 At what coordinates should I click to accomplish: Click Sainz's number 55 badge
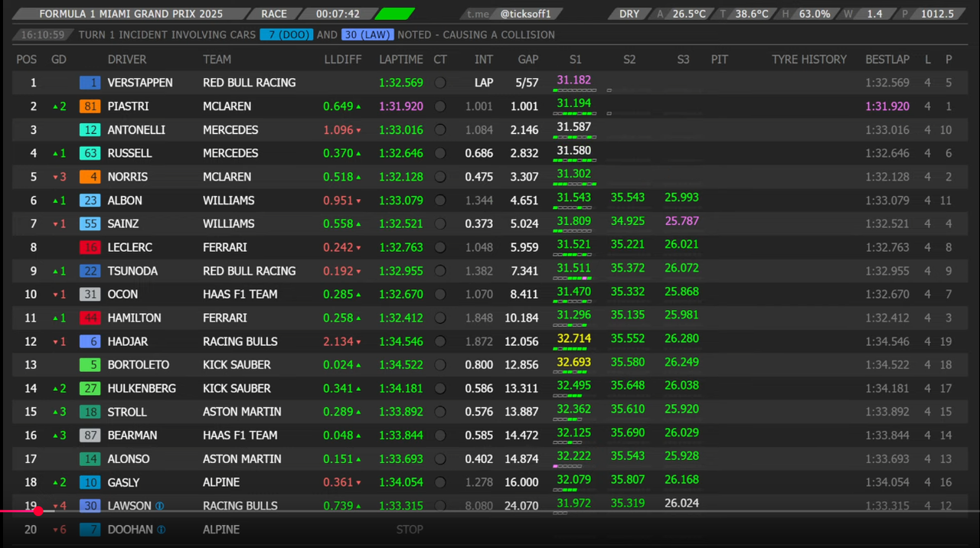90,224
